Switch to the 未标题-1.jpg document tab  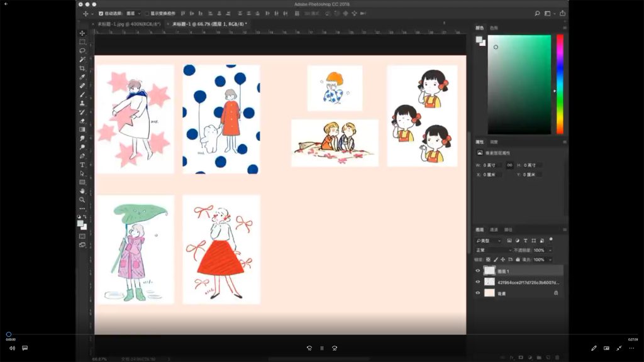pyautogui.click(x=129, y=24)
